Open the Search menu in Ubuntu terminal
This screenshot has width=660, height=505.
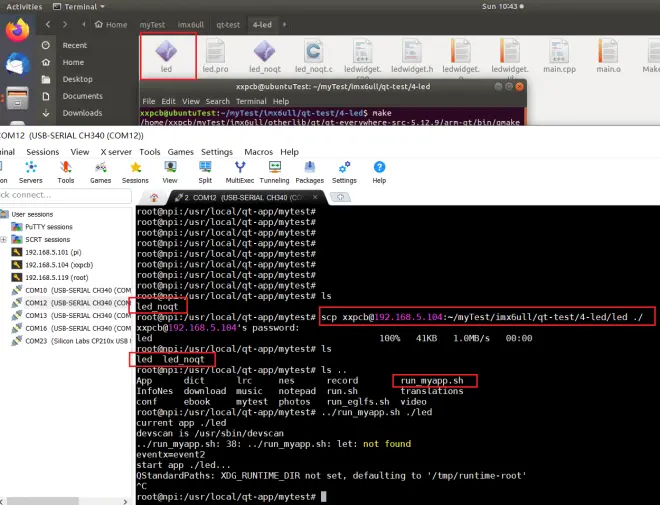[218, 101]
